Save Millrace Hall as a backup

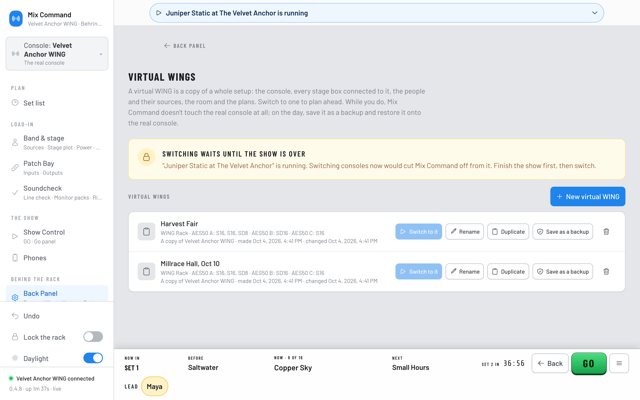[562, 271]
